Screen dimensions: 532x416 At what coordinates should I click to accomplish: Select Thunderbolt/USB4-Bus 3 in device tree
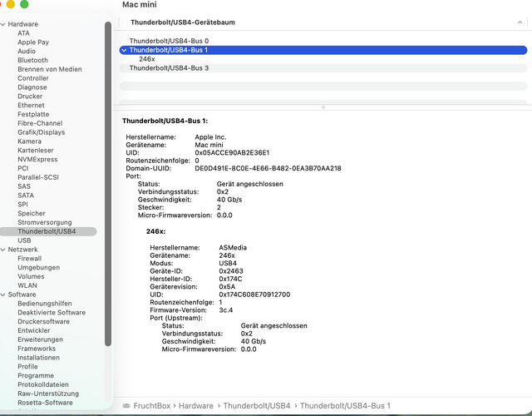(169, 68)
